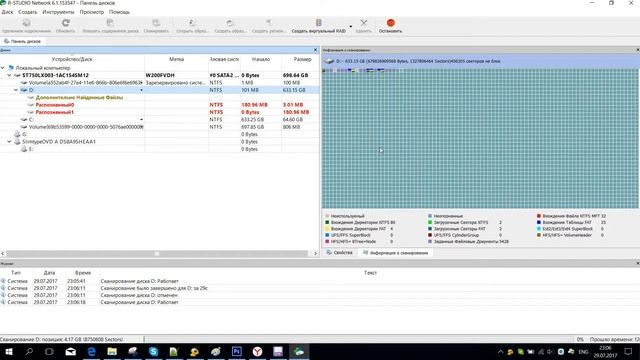640x360 pixels.
Task: Click the 698.64 GB size cell
Action: click(295, 75)
